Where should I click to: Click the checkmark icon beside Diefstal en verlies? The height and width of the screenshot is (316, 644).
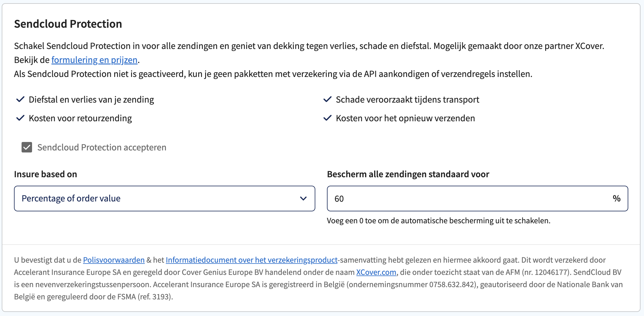click(x=20, y=99)
